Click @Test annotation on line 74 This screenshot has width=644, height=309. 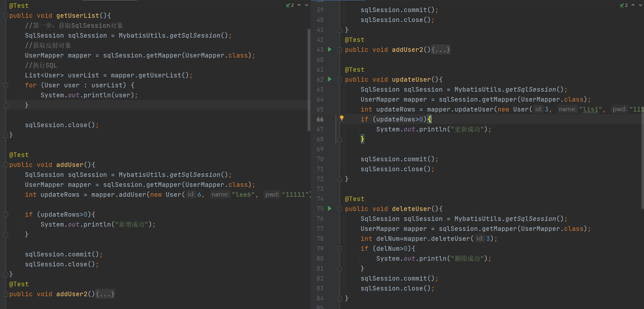coord(355,199)
